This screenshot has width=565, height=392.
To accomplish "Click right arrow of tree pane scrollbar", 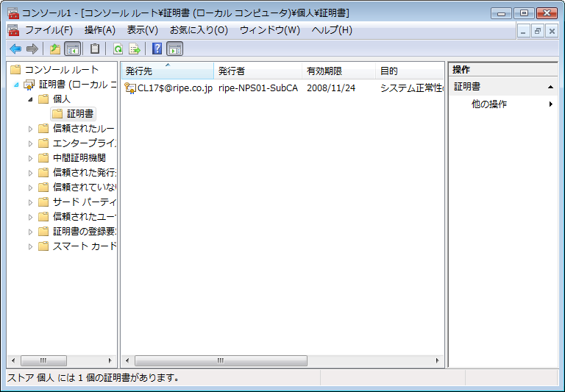I will coord(110,360).
